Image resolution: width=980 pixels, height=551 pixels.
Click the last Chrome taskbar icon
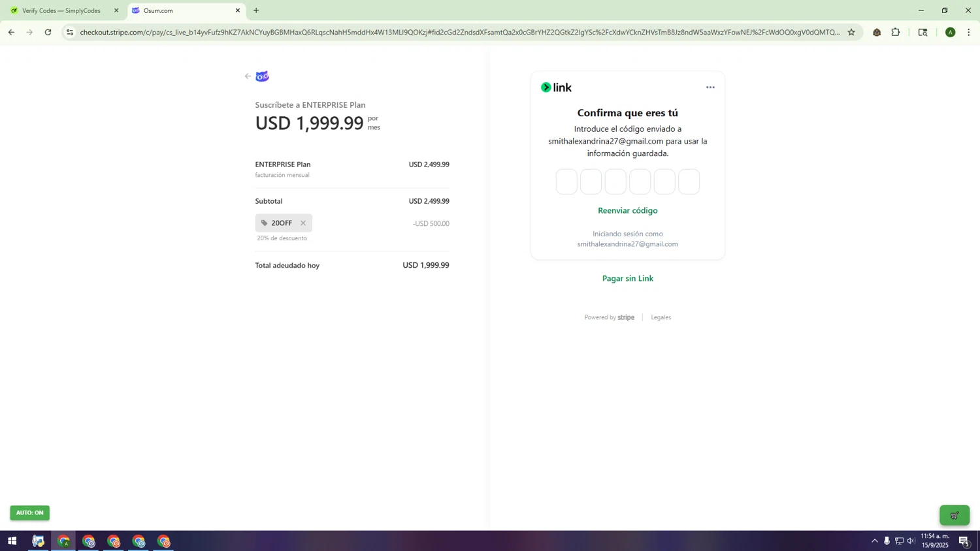point(163,541)
